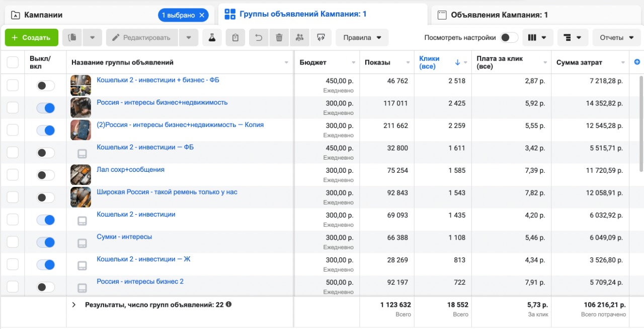Click the audience people icon in toolbar
Screen dimensions: 644x329
coord(300,37)
